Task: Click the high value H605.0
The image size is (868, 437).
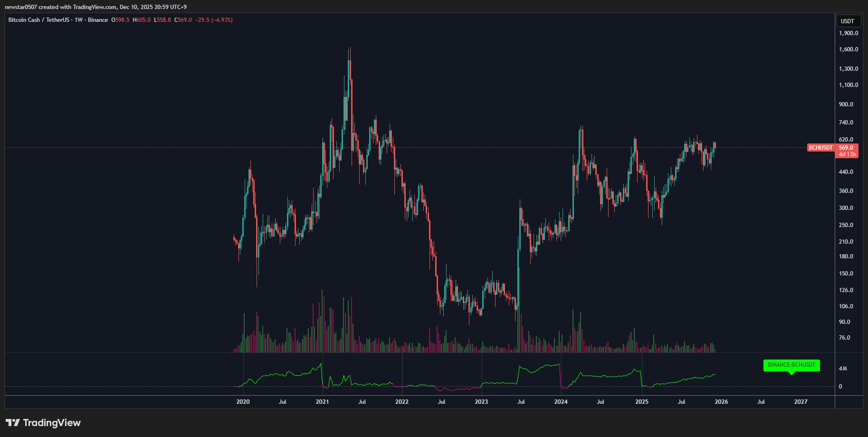Action: [x=142, y=20]
